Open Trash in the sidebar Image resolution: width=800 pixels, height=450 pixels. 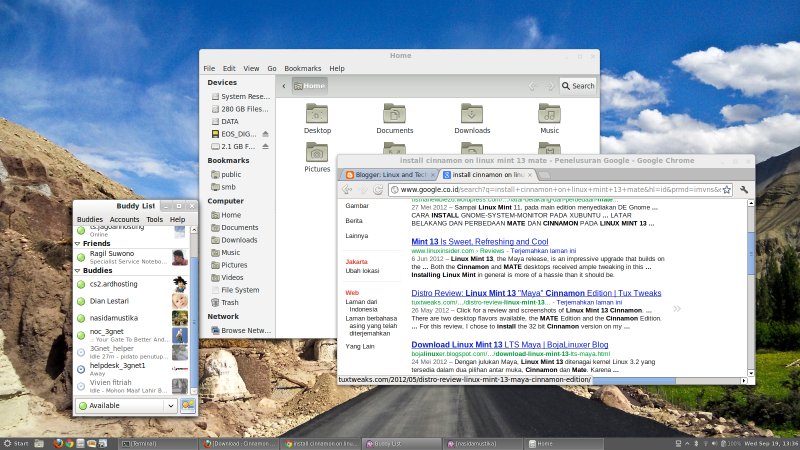click(224, 303)
